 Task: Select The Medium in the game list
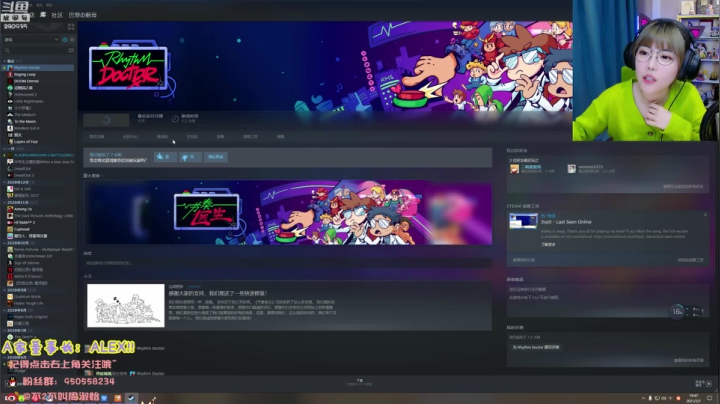tap(25, 115)
